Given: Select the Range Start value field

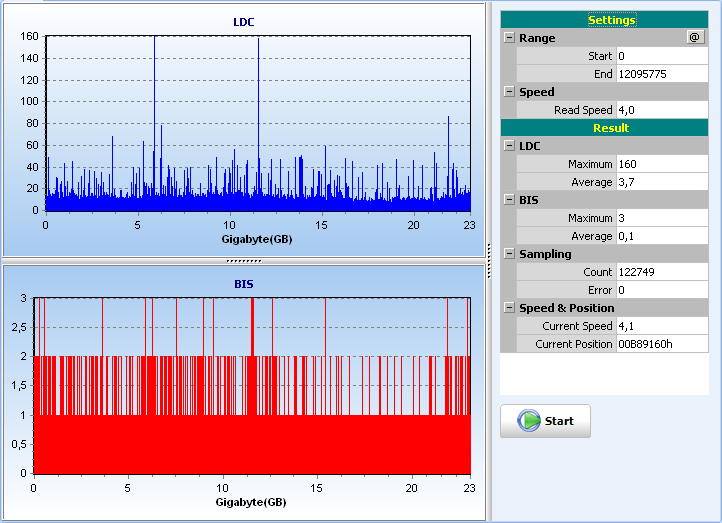Looking at the screenshot, I should (x=662, y=56).
